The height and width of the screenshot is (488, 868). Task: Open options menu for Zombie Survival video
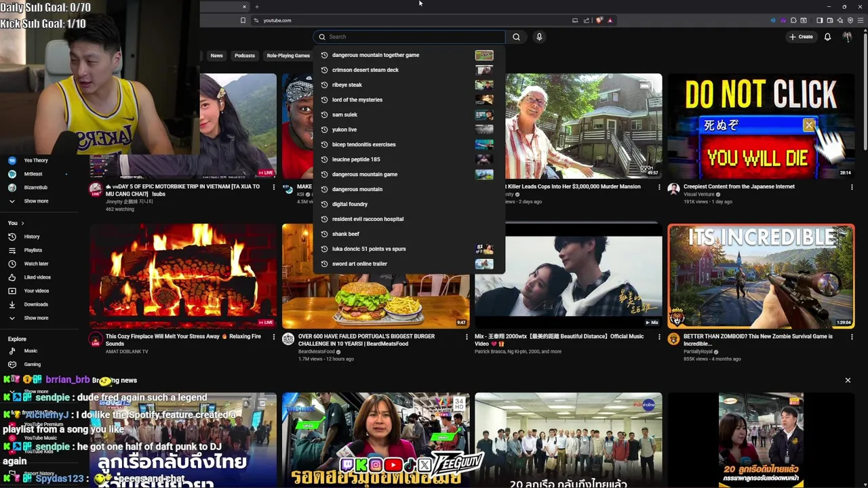(852, 337)
